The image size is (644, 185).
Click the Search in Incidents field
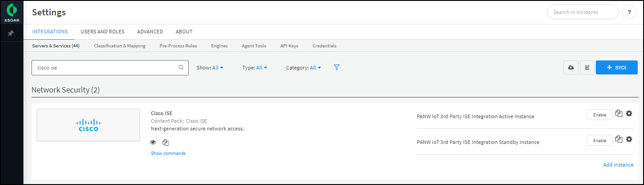point(582,12)
